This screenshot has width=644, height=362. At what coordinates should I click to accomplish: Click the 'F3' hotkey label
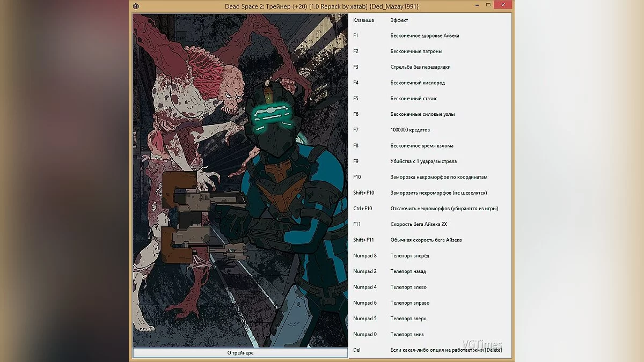tap(356, 67)
